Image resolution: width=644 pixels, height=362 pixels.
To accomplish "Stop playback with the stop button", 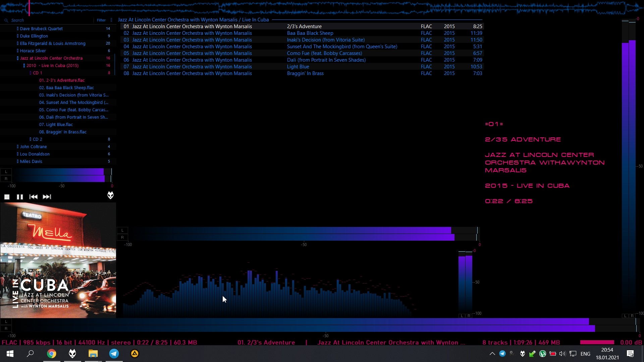I will click(7, 197).
